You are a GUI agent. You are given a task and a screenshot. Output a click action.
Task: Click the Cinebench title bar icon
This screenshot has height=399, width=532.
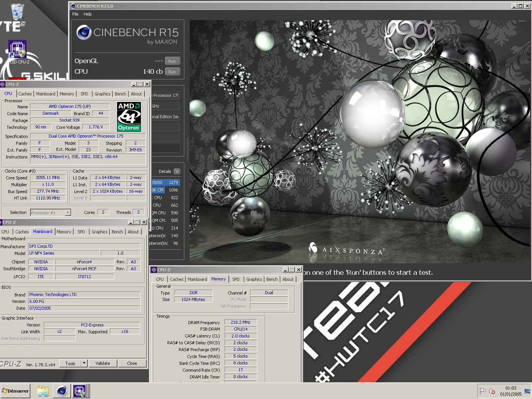coord(73,6)
